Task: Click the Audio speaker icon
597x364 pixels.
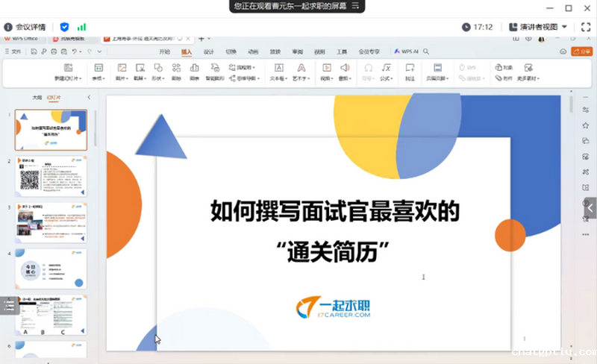Action: (345, 68)
